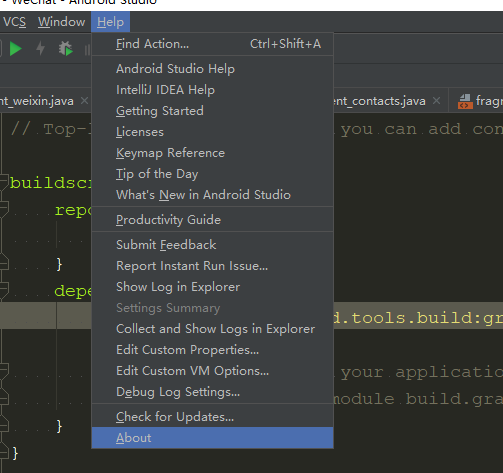Click the 'your applicatio' comment text
This screenshot has height=473, width=503.
point(421,372)
